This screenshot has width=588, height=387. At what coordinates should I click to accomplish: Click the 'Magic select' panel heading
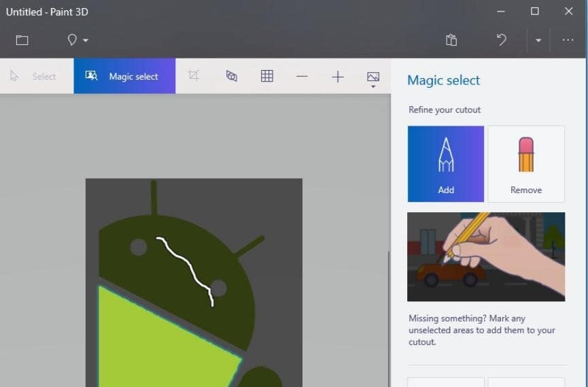443,80
